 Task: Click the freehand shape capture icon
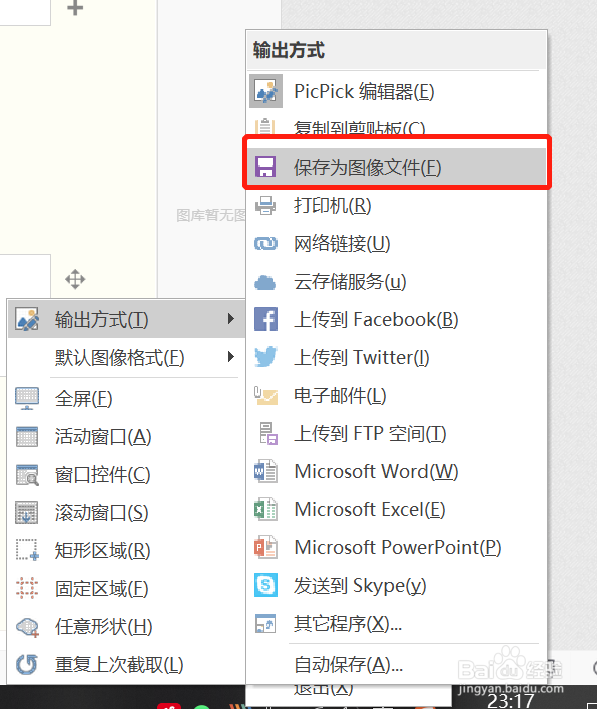pos(27,627)
